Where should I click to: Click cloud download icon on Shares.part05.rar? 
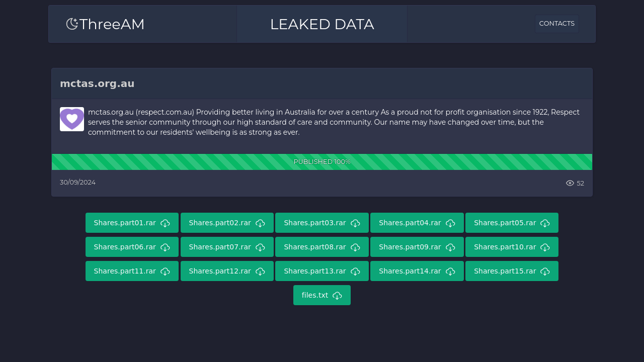(x=545, y=223)
